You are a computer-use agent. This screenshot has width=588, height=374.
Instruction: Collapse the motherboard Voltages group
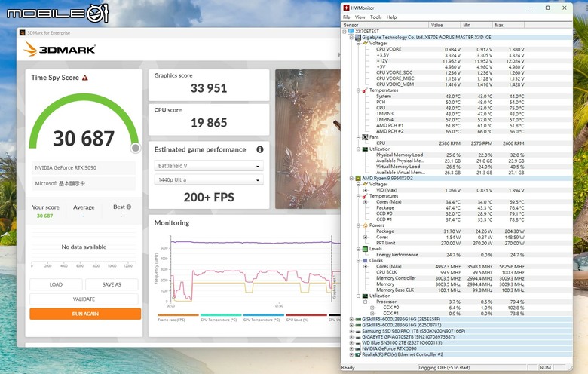click(x=358, y=43)
